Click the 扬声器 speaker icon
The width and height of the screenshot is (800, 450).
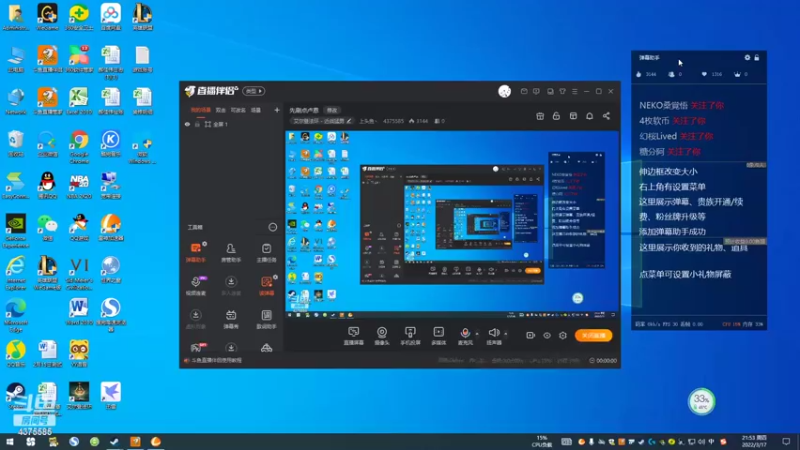click(x=493, y=333)
